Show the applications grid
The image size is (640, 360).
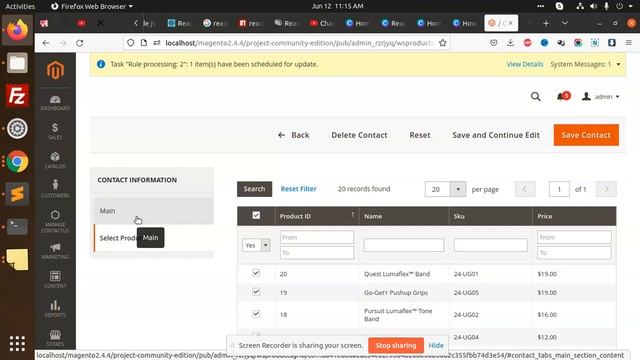17,344
